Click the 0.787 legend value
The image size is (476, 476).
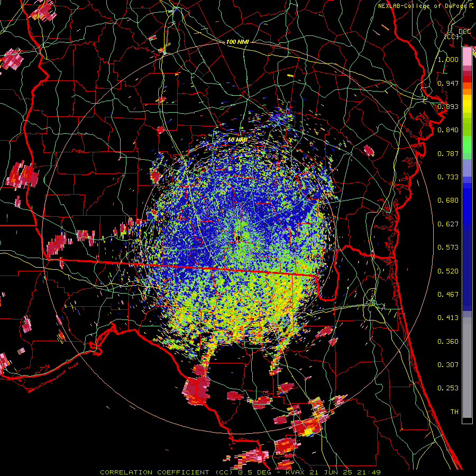[x=448, y=153]
